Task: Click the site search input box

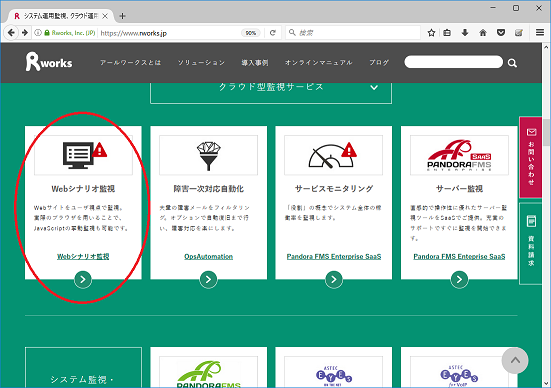Action: [453, 62]
